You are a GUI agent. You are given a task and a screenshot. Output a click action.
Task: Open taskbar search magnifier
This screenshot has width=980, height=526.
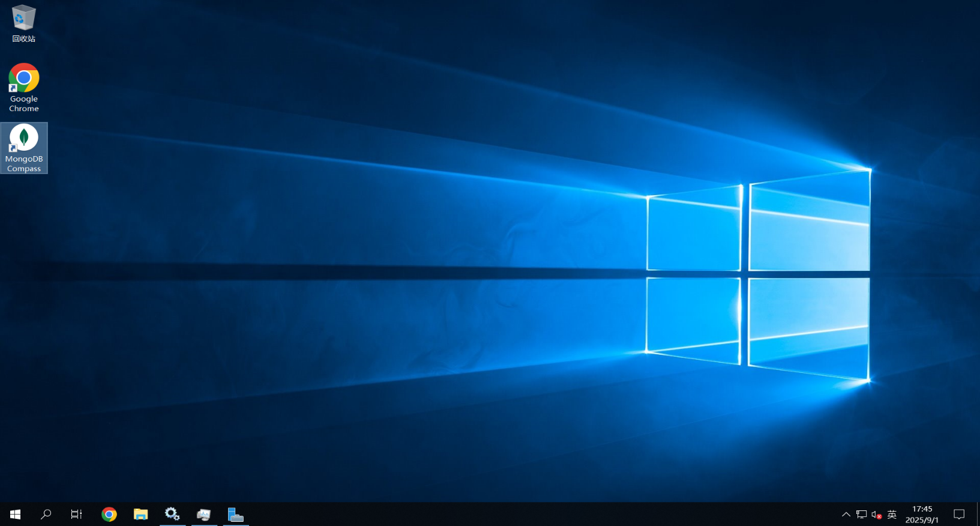46,515
